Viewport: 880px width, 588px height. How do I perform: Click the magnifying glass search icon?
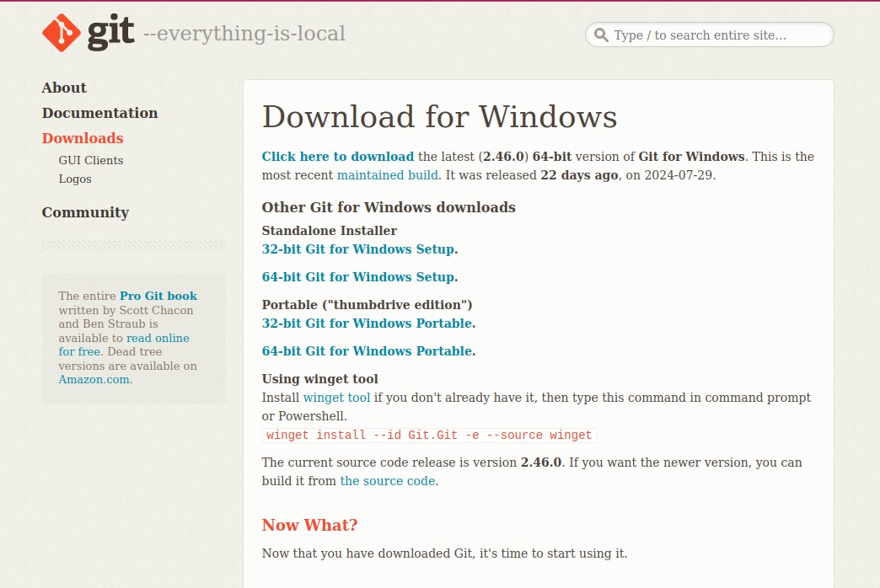pos(601,35)
